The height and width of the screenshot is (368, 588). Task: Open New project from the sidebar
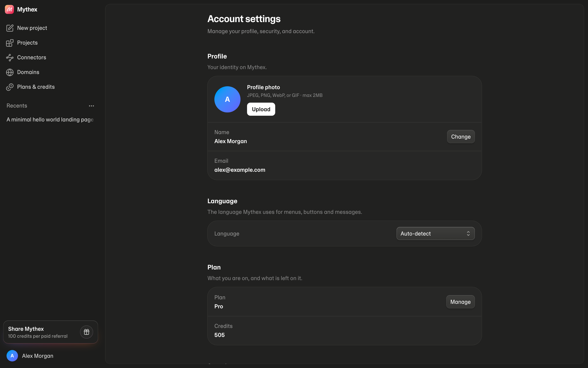[x=51, y=28]
